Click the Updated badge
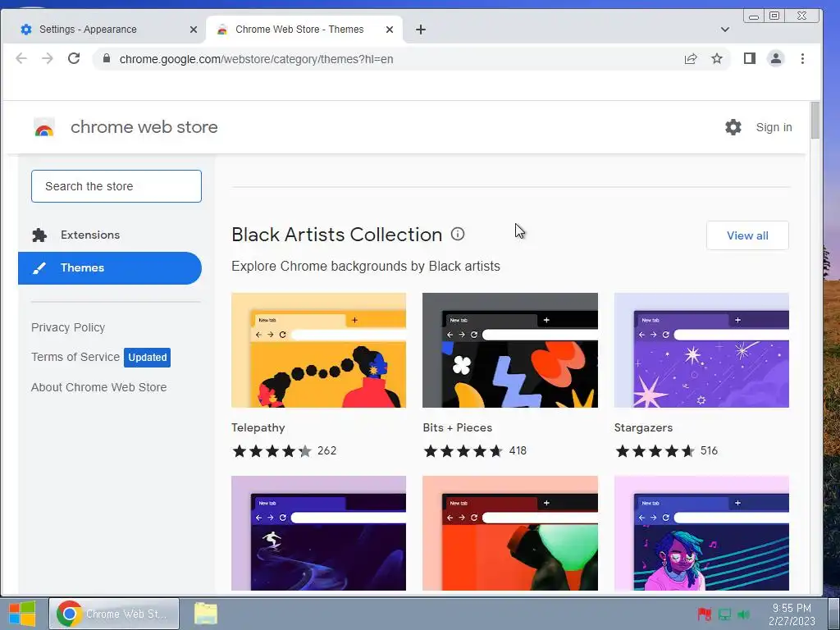The height and width of the screenshot is (630, 840). pyautogui.click(x=148, y=358)
